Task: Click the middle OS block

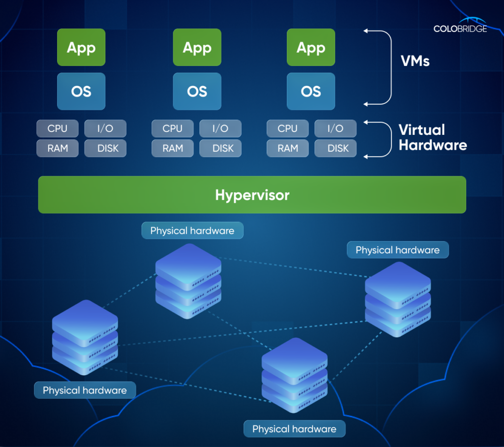Action: [197, 91]
